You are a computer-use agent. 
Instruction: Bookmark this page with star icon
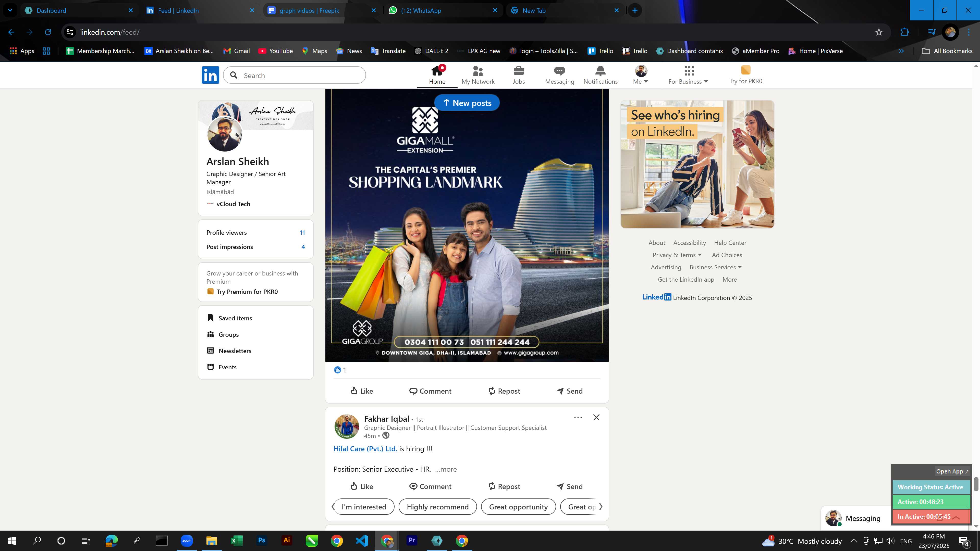(x=879, y=32)
